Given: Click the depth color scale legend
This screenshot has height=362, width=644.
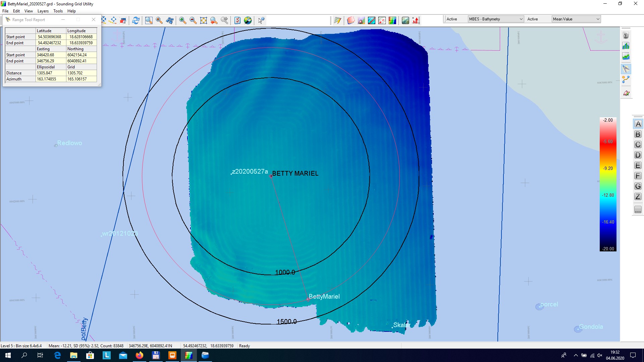Looking at the screenshot, I should tap(608, 184).
